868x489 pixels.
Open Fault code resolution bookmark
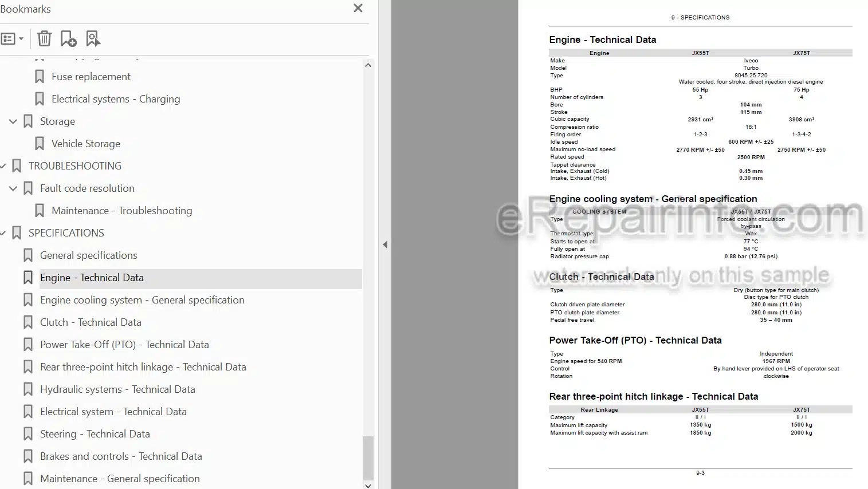pos(87,188)
